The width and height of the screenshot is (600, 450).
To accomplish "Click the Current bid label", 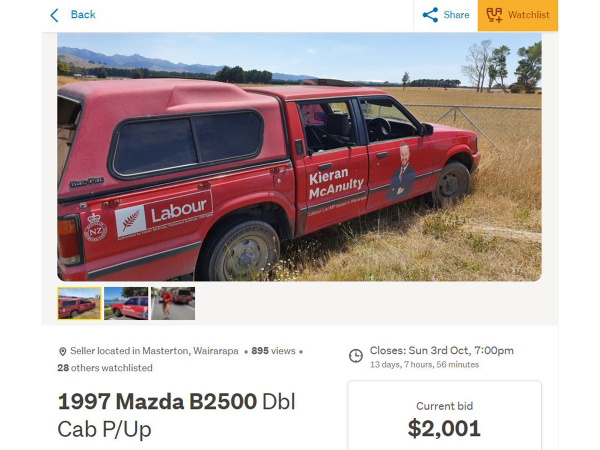I will point(444,406).
